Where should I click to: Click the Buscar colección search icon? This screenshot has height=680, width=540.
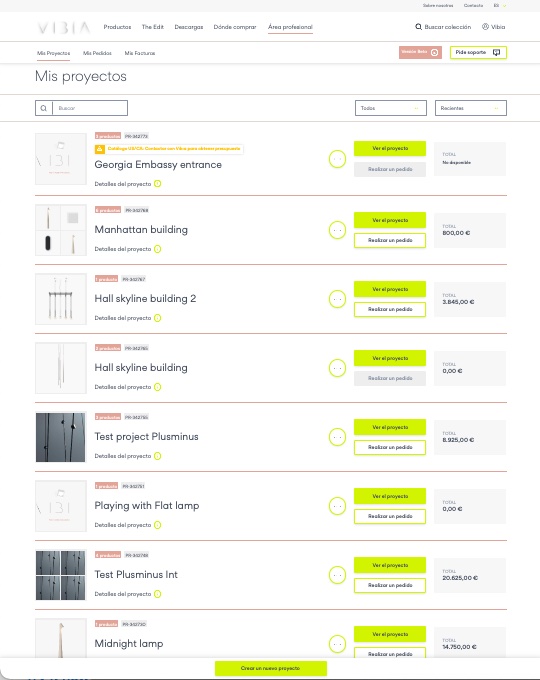click(419, 26)
